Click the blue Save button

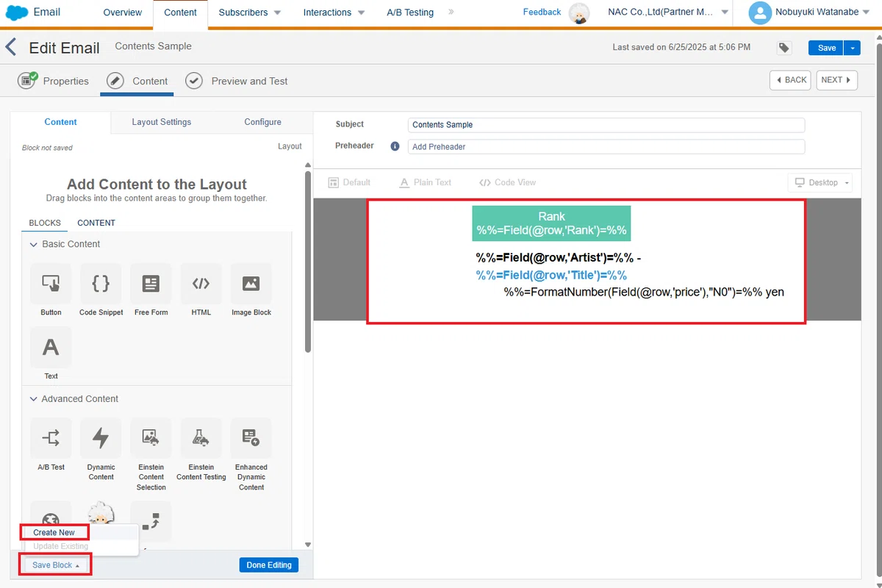click(x=827, y=48)
